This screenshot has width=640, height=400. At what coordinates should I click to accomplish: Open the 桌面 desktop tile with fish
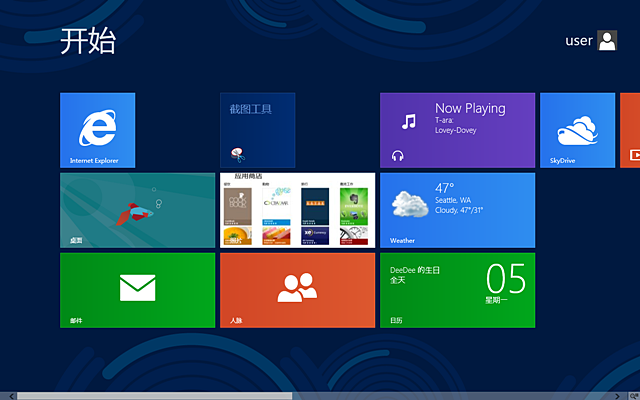[138, 210]
